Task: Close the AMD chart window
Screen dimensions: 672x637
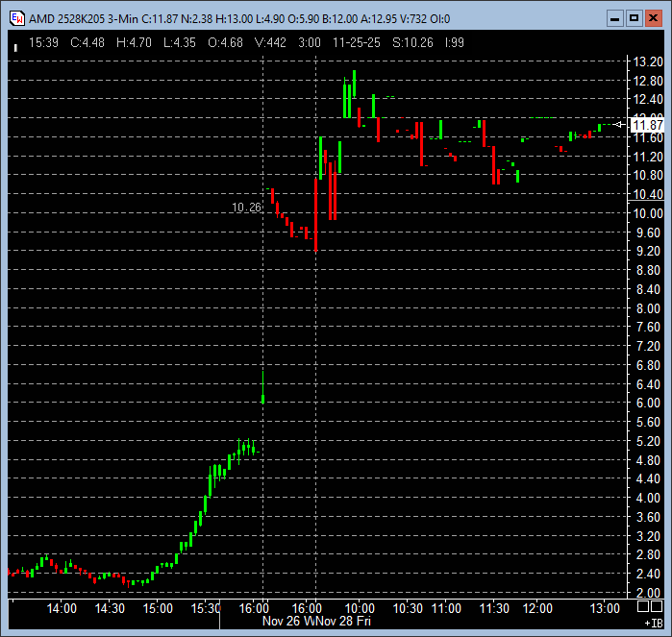Action: tap(652, 17)
